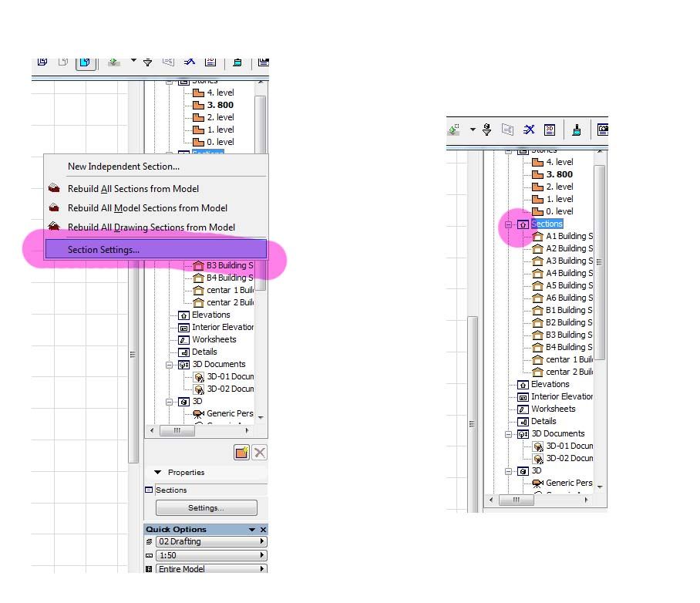700x603 pixels.
Task: Choose New Independent Section... from context menu
Action: tap(156, 166)
